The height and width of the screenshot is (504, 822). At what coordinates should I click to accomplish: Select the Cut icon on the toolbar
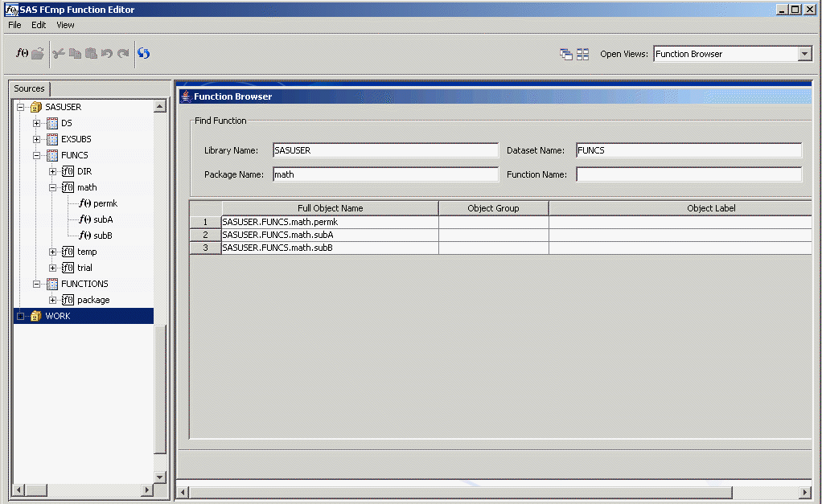58,53
